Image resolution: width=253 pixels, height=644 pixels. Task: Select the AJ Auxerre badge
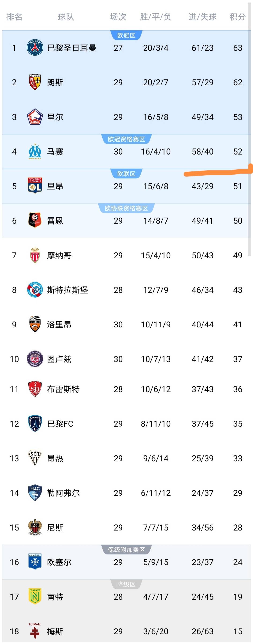pos(35,562)
